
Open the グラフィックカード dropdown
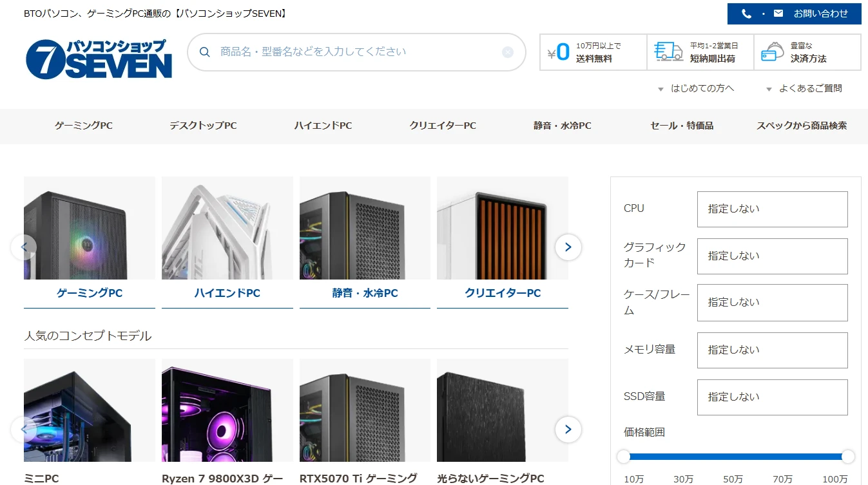(772, 256)
